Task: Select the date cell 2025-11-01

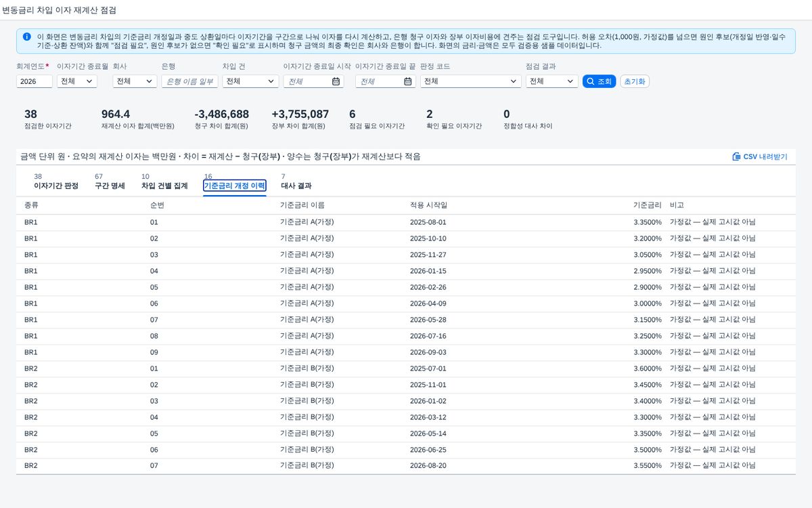Action: pos(428,385)
